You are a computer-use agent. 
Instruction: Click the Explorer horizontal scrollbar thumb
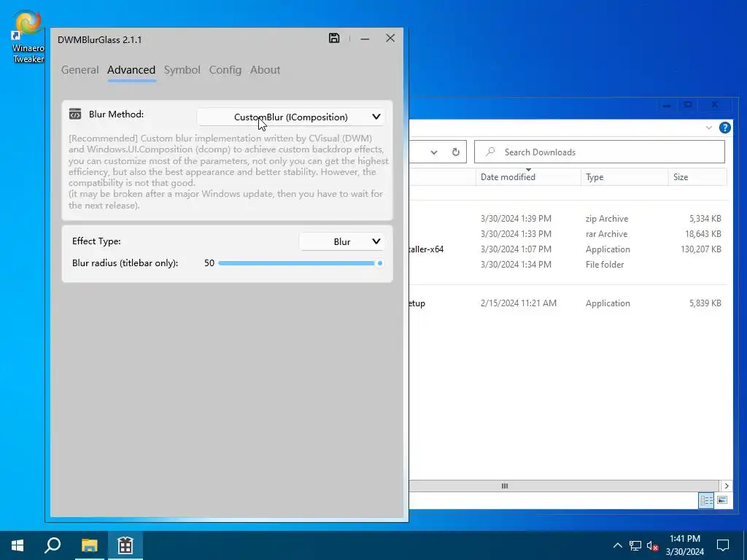(504, 486)
